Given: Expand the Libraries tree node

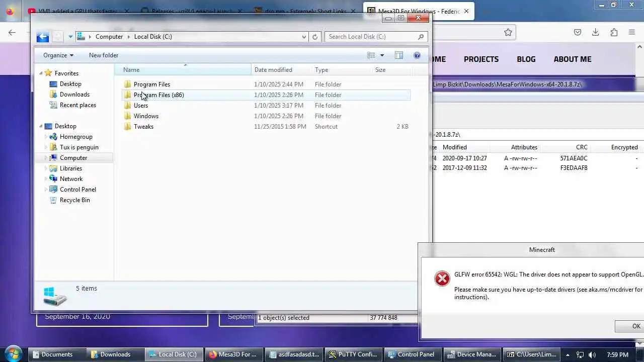Looking at the screenshot, I should point(46,168).
